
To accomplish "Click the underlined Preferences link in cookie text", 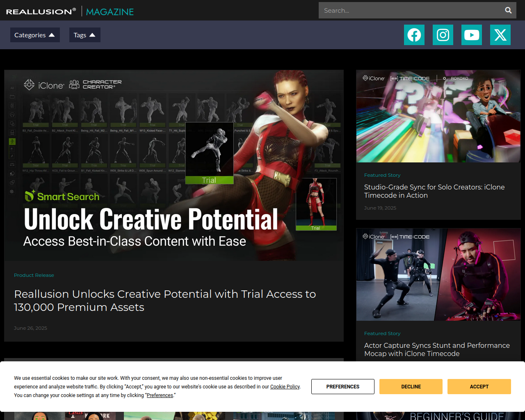I will (x=160, y=395).
